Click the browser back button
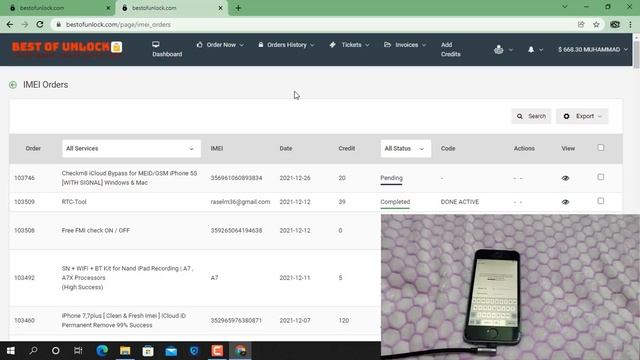This screenshot has width=640, height=360. (10, 24)
